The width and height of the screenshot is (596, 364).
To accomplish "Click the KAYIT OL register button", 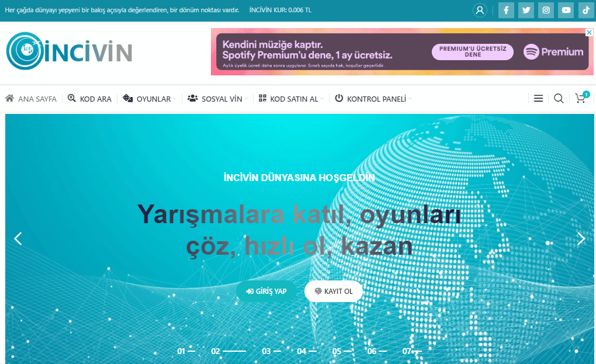I will click(333, 292).
